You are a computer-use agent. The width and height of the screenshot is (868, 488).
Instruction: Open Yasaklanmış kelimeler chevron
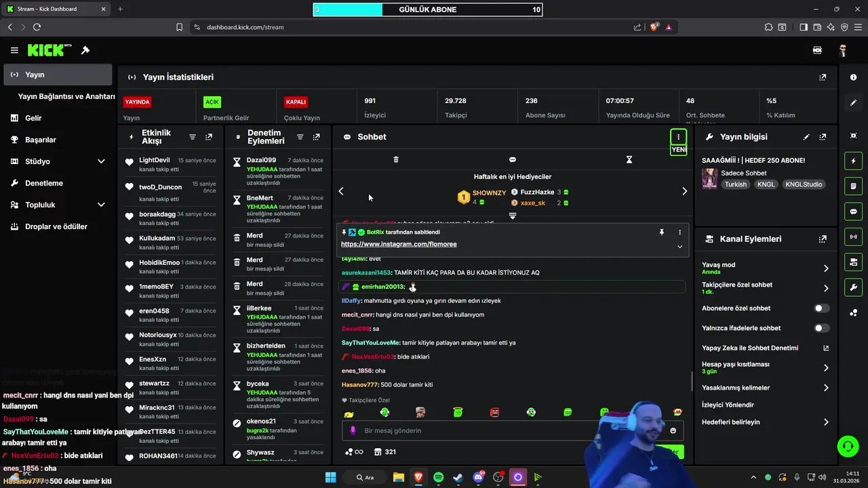click(x=826, y=388)
